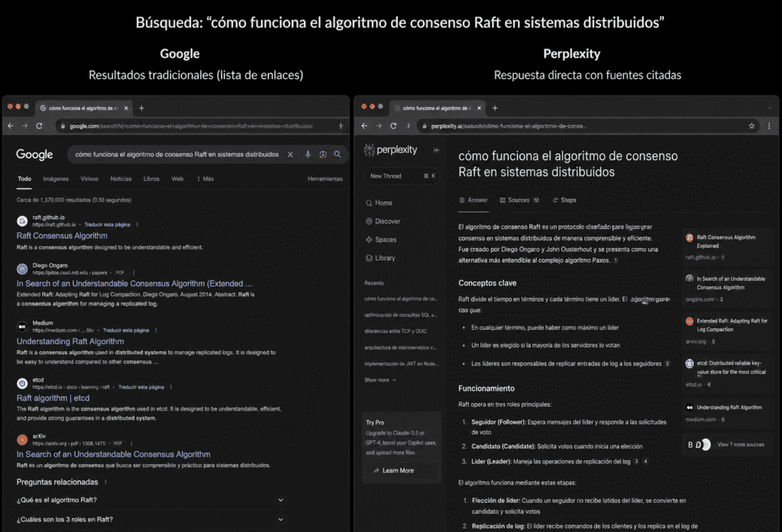782x532 pixels.
Task: Open recent thread optimización de consultas SQL
Action: tap(400, 315)
